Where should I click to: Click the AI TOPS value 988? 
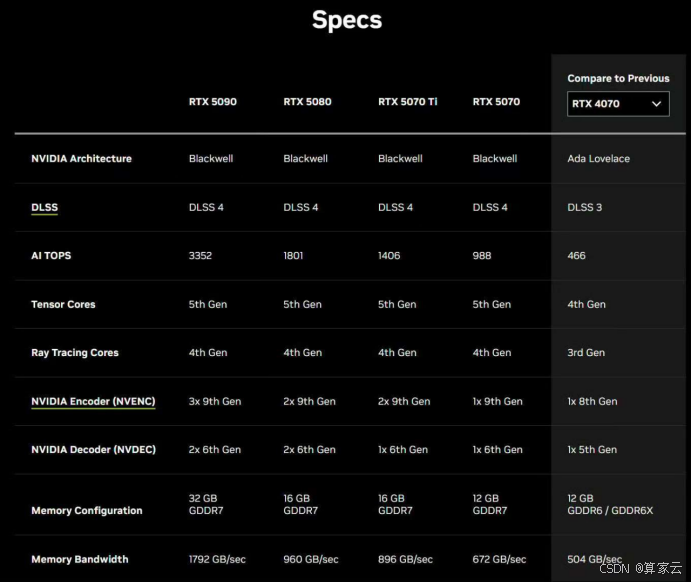point(482,256)
